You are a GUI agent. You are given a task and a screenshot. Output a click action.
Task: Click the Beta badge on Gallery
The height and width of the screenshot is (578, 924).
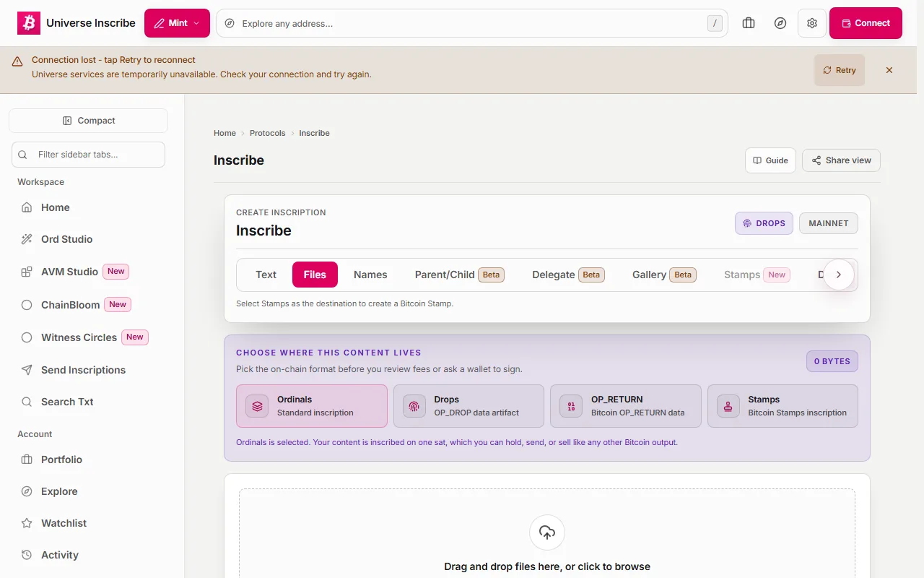point(683,275)
